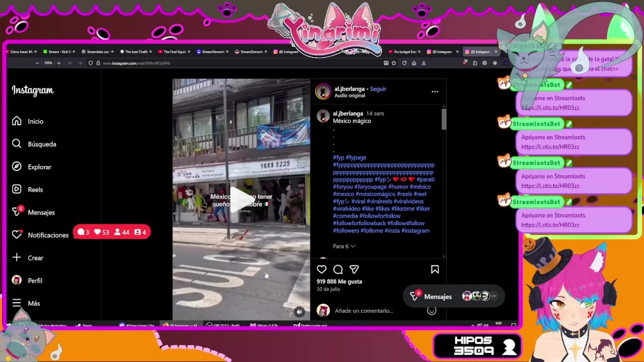Click the 150% zoom level indicator
The width and height of the screenshot is (644, 362).
(x=48, y=63)
